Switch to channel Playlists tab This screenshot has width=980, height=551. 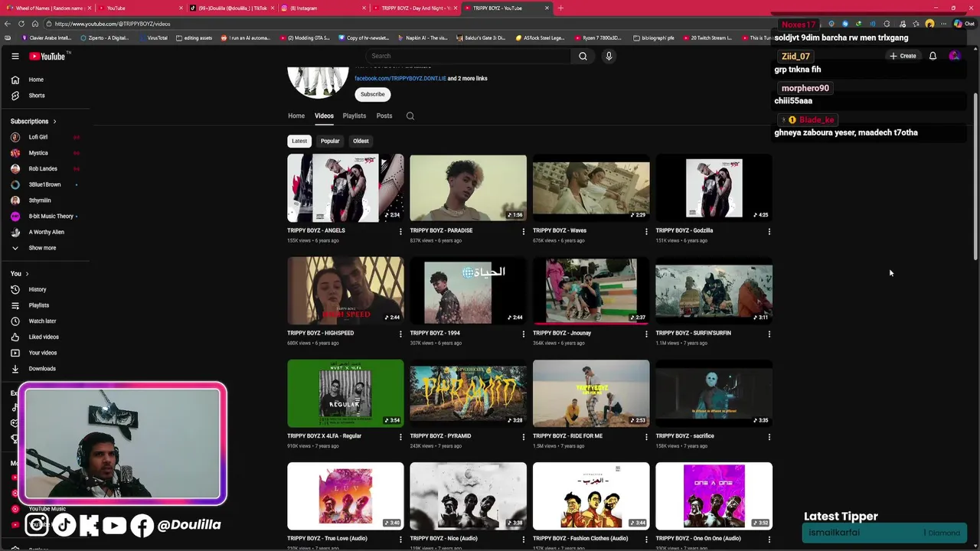354,116
